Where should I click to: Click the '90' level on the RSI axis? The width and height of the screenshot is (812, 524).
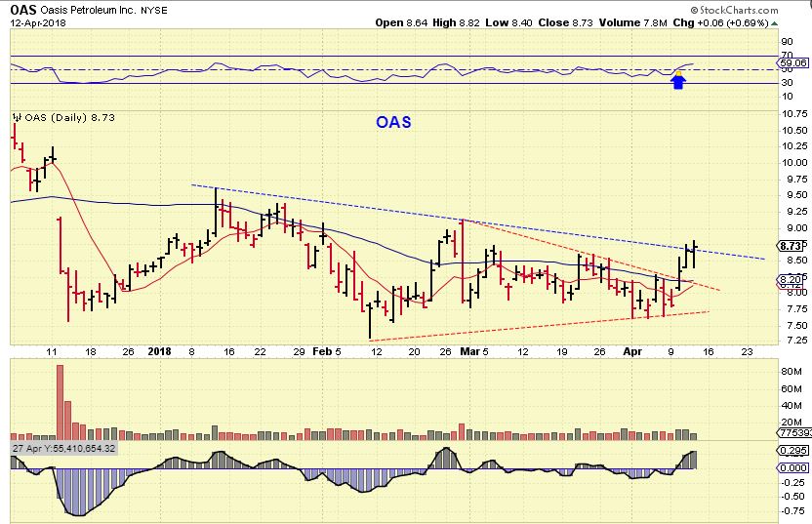coord(788,41)
